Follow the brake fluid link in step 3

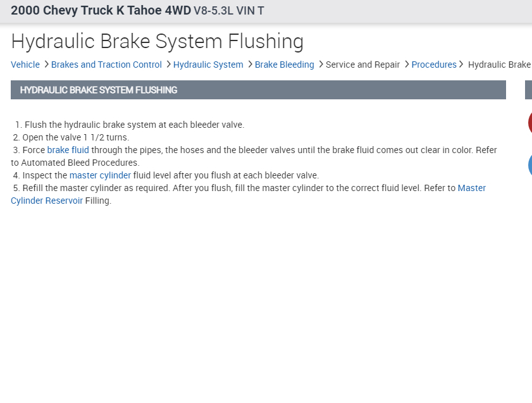pos(68,150)
